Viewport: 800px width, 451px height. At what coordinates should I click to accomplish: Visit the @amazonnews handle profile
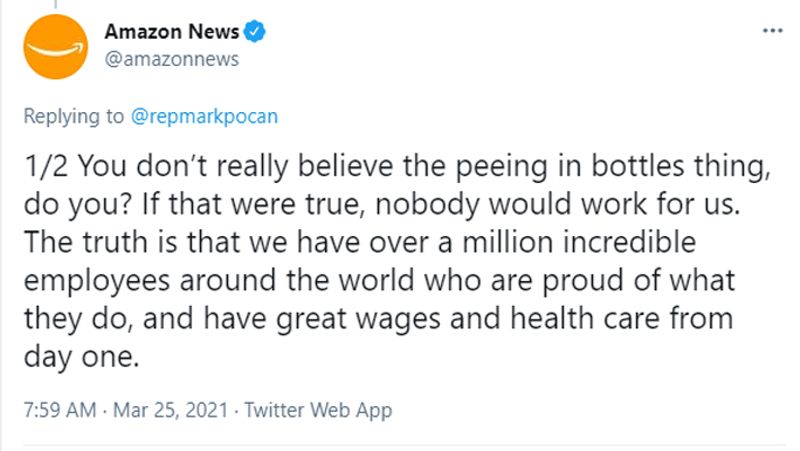pyautogui.click(x=172, y=59)
